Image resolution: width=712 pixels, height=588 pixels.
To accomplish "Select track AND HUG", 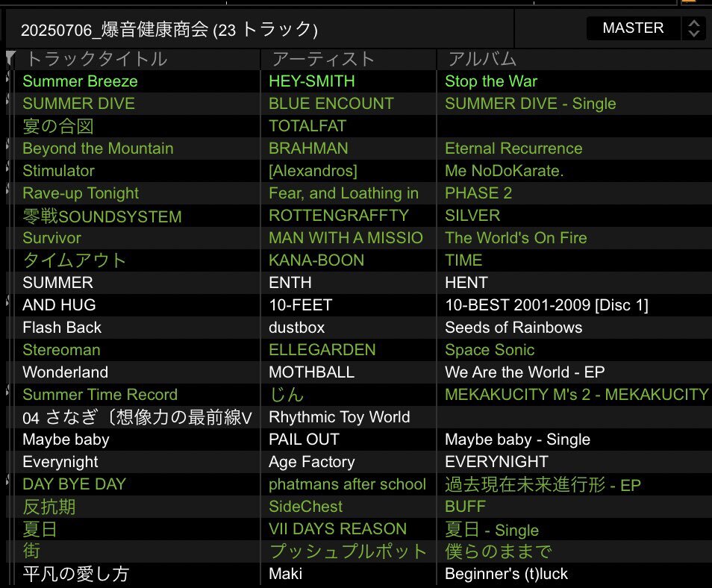I will 59,305.
